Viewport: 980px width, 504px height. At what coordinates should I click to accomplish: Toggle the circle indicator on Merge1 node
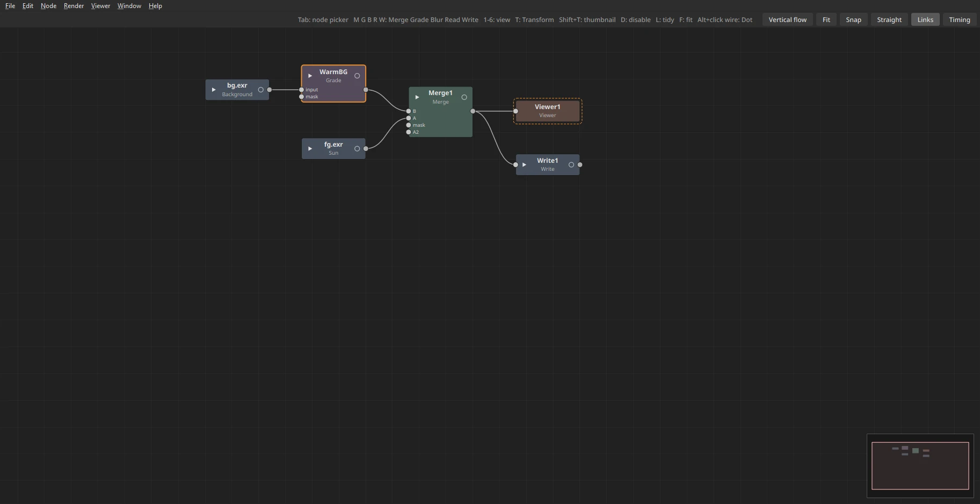coord(464,97)
